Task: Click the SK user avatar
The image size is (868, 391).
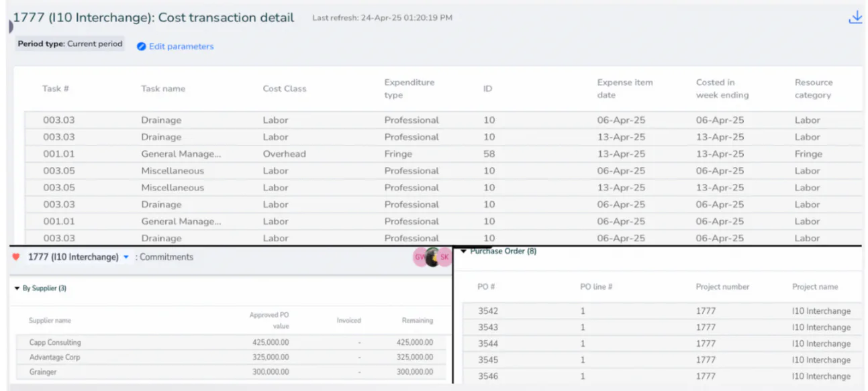Action: point(445,257)
